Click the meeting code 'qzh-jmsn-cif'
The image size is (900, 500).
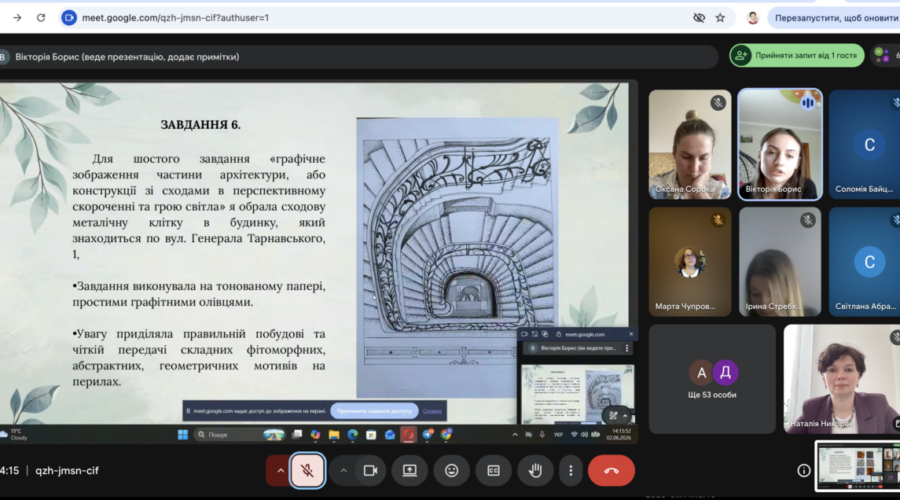(x=67, y=471)
